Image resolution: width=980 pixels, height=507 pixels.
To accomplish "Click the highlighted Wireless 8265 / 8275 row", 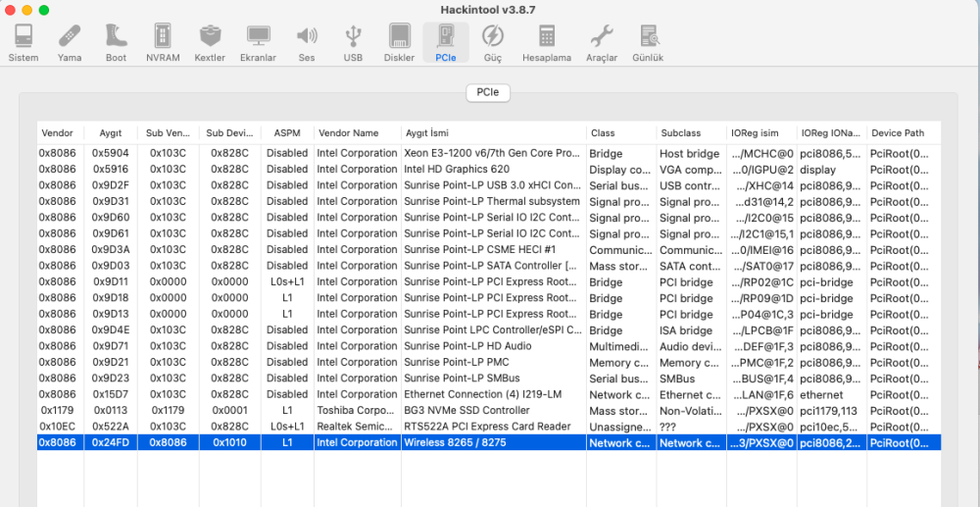I will point(489,442).
